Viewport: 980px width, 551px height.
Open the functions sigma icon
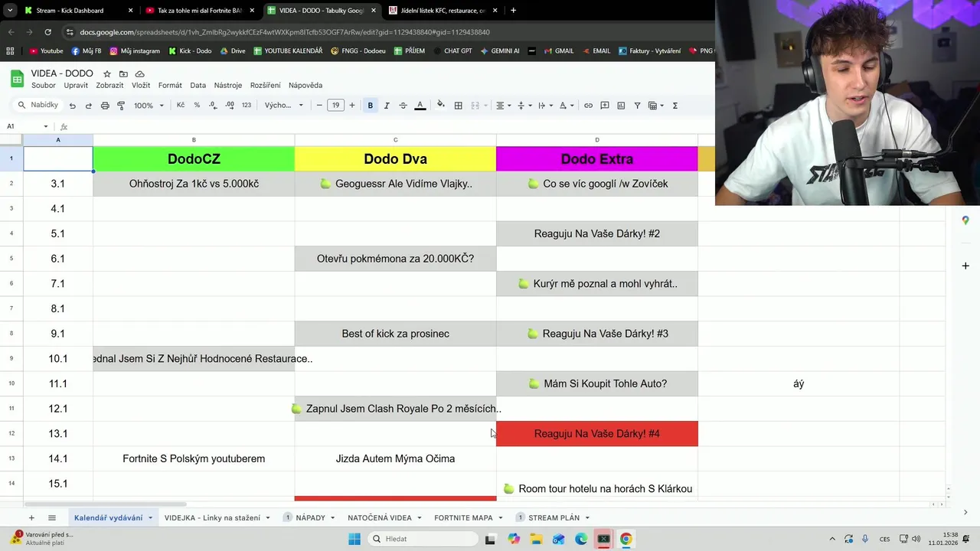[675, 106]
